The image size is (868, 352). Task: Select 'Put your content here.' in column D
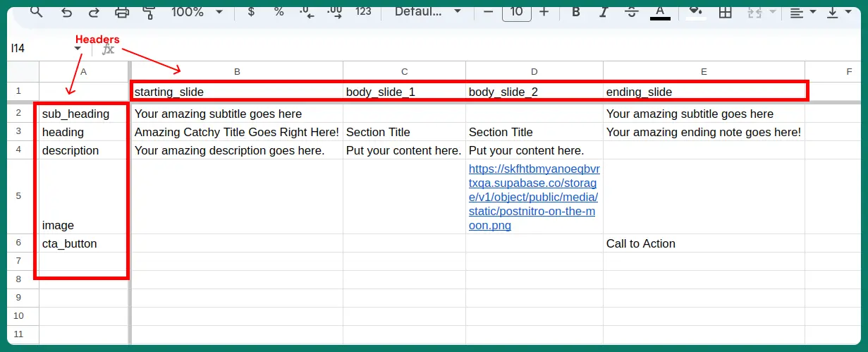[x=534, y=150]
